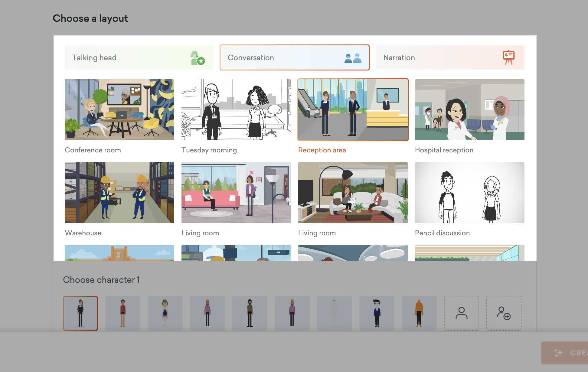Image resolution: width=588 pixels, height=372 pixels.
Task: Click the Reception area label
Action: point(322,150)
